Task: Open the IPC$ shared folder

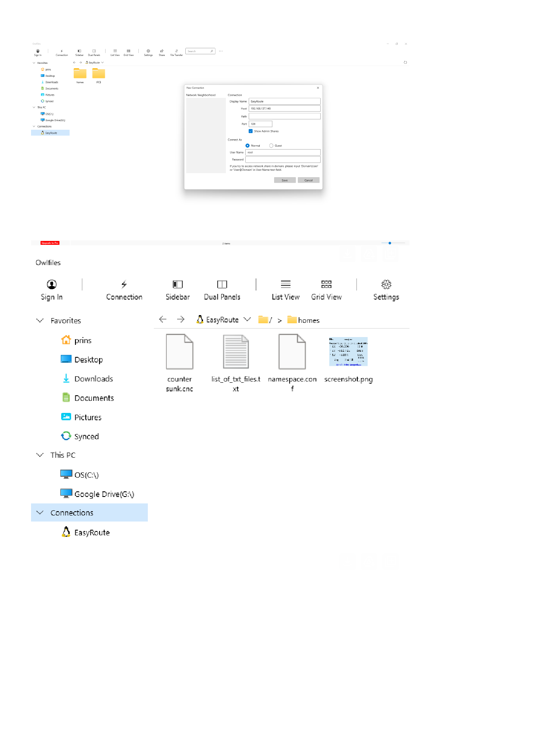Action: [x=99, y=74]
